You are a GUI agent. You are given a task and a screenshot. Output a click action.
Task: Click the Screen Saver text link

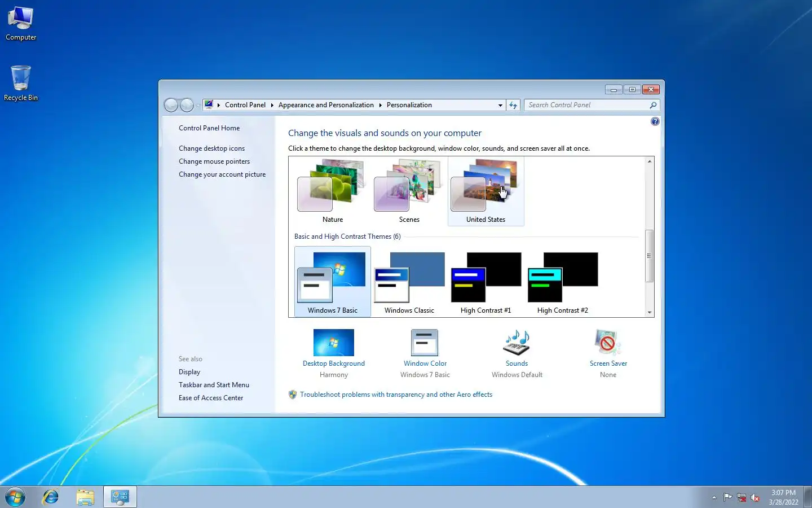tap(608, 364)
